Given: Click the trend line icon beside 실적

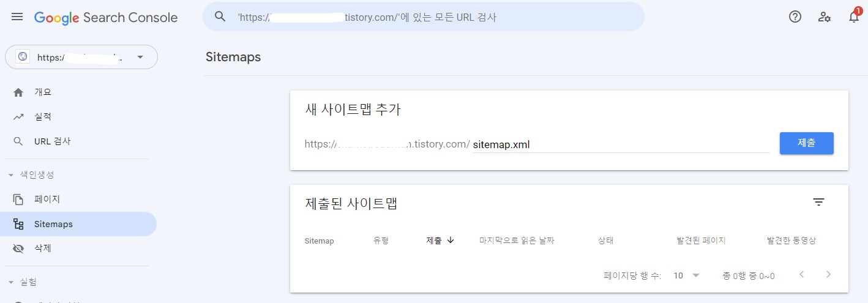Looking at the screenshot, I should (18, 117).
